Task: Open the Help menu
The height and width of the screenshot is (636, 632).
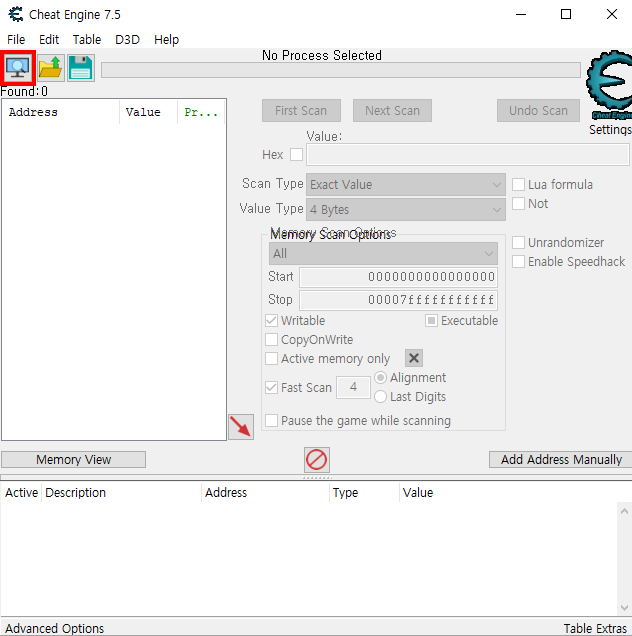Action: coord(166,40)
